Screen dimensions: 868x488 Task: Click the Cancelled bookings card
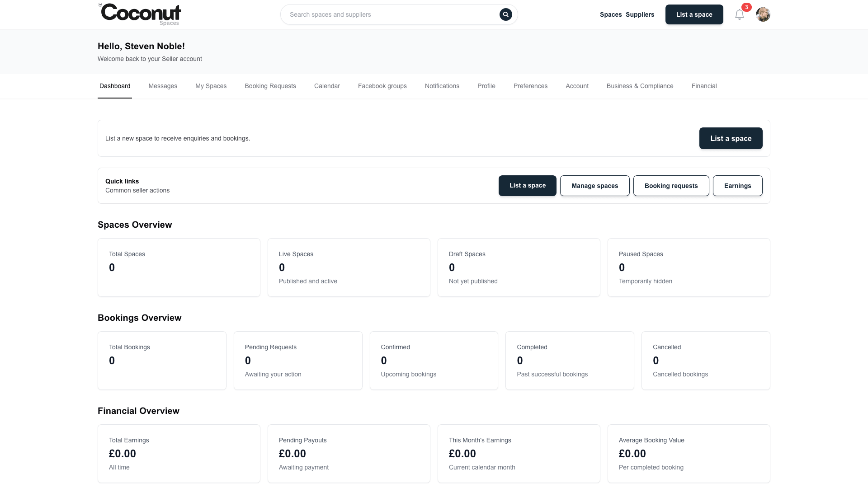coord(706,361)
